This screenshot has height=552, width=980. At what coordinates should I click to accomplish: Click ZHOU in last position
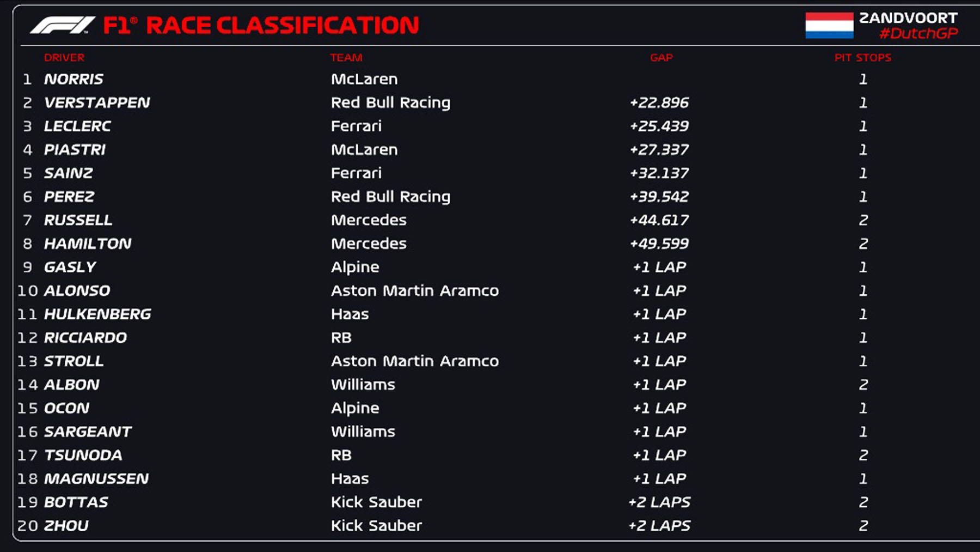(x=66, y=526)
